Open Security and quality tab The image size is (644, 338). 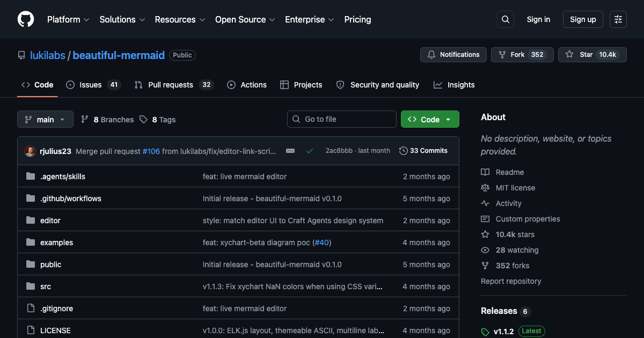(378, 85)
